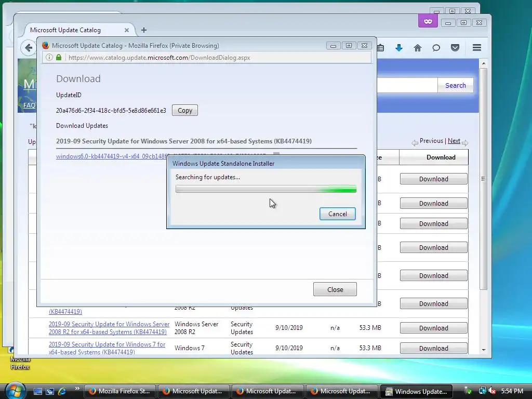
Task: Click the Searching for updates... text
Action: click(208, 177)
